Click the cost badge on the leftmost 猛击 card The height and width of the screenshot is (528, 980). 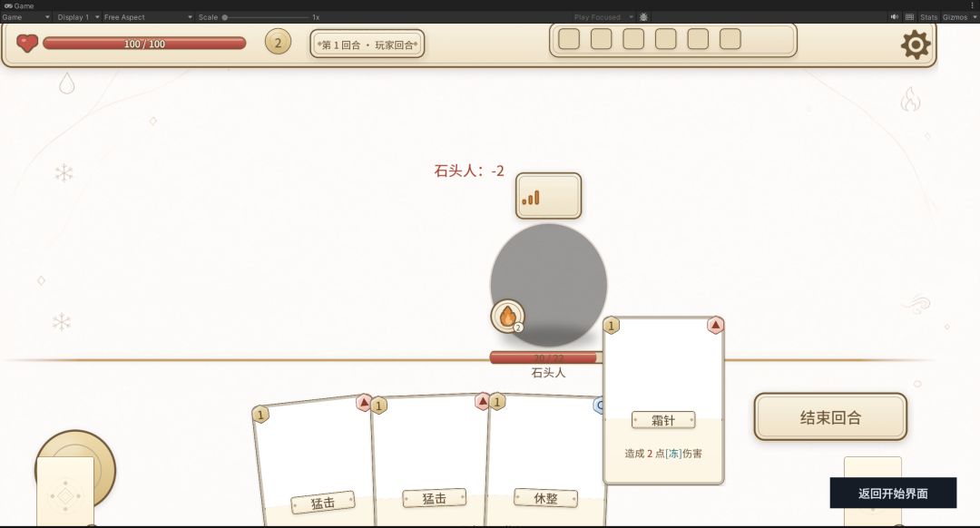click(x=260, y=415)
